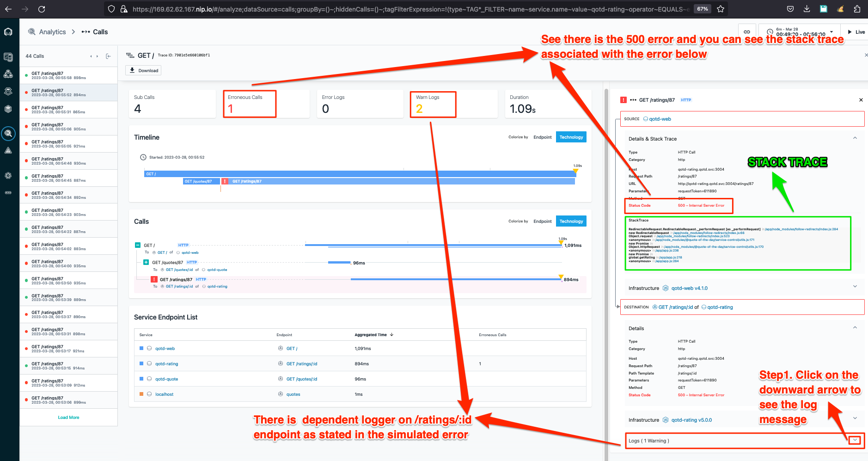Click red error icon in Calls tree row
The height and width of the screenshot is (461, 868).
coord(154,279)
